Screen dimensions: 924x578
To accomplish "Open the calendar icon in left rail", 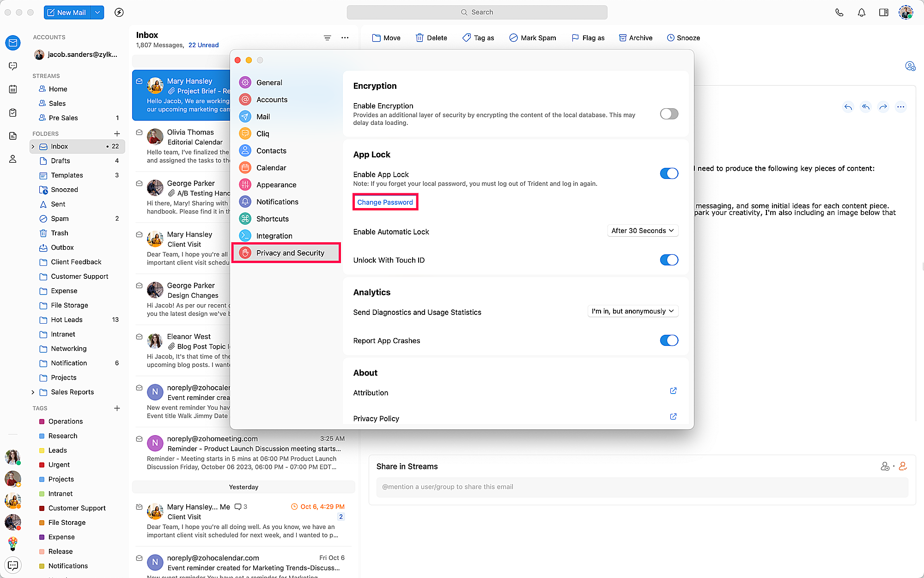I will [13, 89].
